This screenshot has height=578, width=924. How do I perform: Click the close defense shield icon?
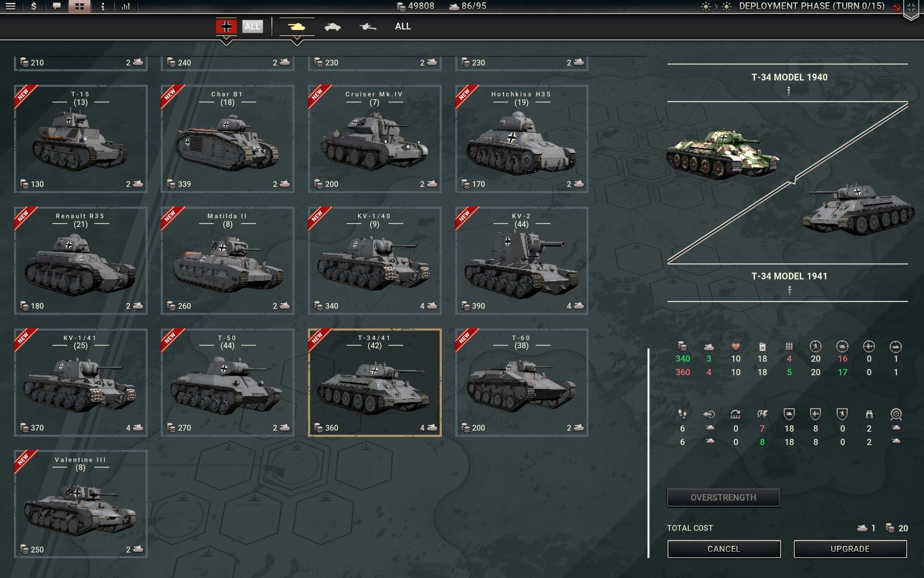(842, 414)
